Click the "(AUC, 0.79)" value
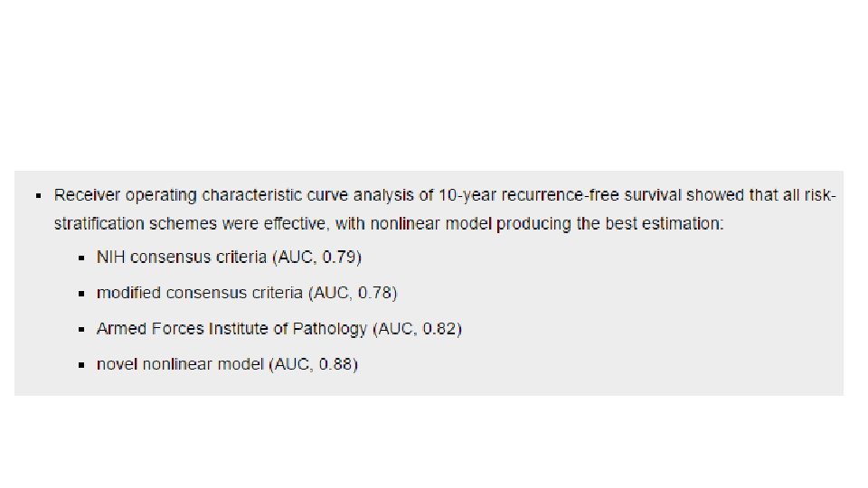 [x=316, y=258]
